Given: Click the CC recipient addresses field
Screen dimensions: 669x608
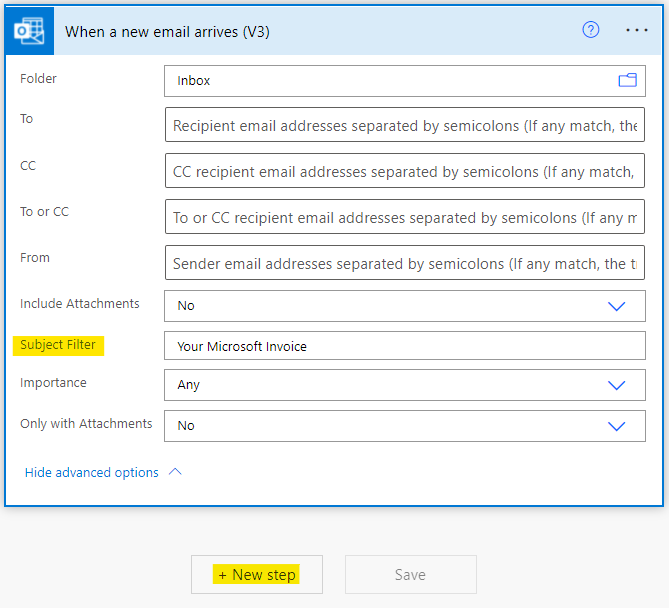Looking at the screenshot, I should [404, 172].
